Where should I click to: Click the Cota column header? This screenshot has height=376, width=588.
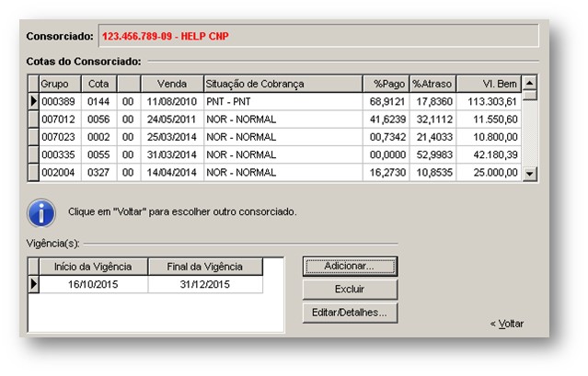99,84
